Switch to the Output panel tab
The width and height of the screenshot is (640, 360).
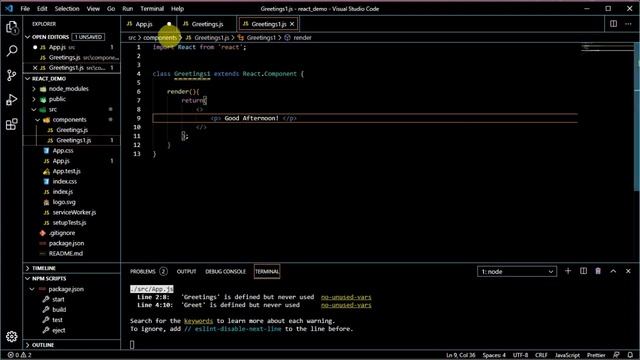tap(187, 271)
